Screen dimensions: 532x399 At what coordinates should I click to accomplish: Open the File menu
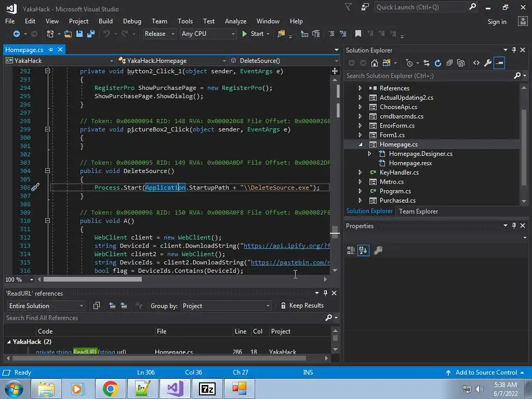10,21
